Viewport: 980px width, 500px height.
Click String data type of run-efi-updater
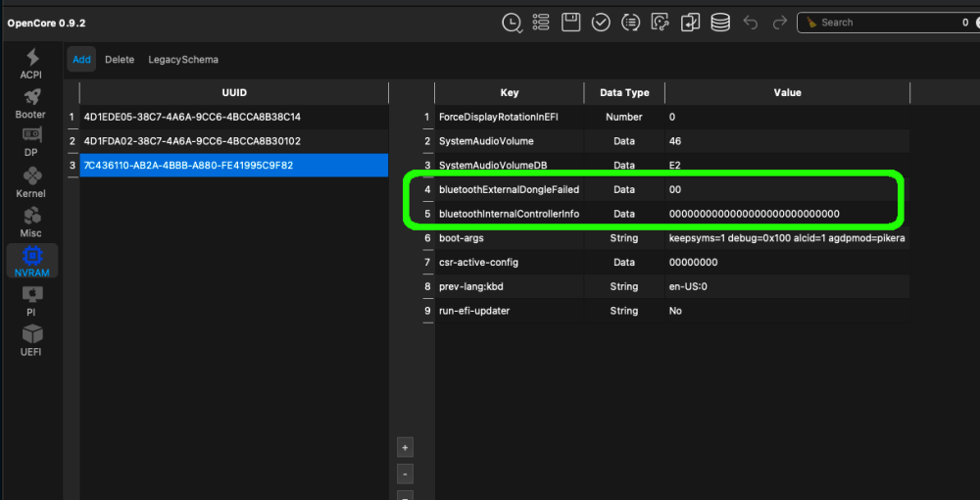[x=623, y=311]
